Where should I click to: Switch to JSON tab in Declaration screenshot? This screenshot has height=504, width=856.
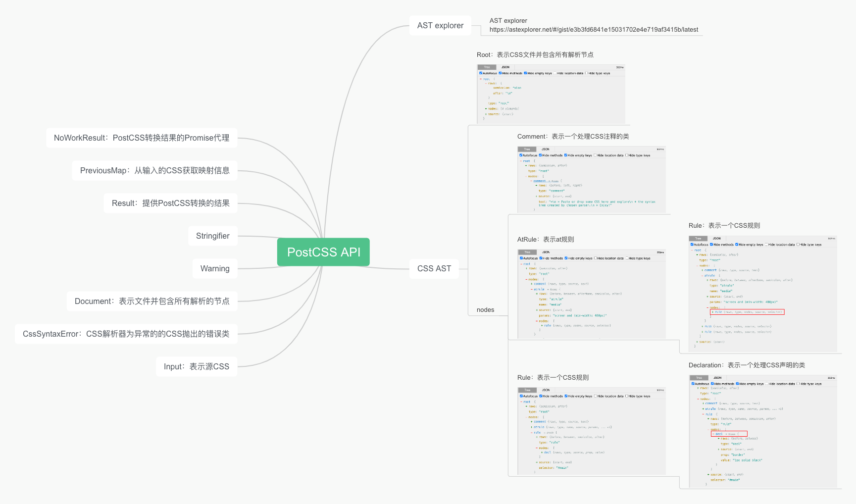click(717, 378)
